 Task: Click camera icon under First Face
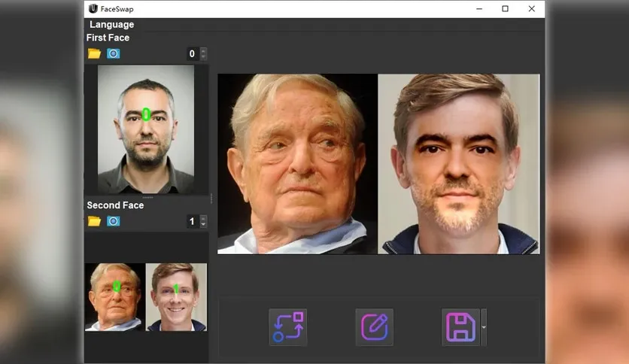click(x=113, y=53)
